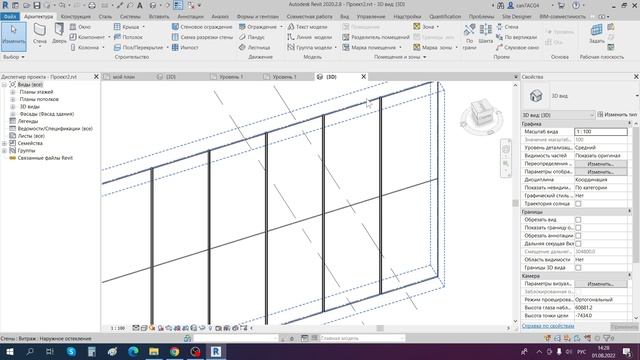Click the View Scale (Масштаб вида) value field

coord(600,132)
